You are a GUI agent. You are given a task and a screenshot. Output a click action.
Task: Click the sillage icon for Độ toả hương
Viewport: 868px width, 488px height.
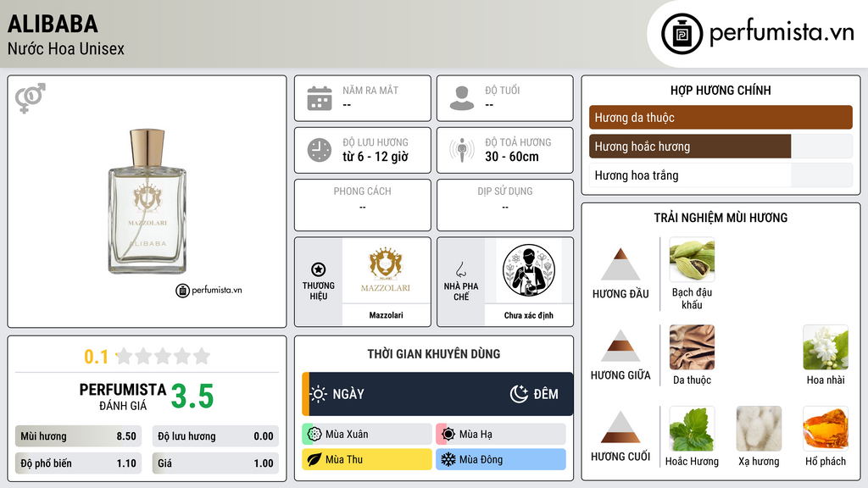462,150
